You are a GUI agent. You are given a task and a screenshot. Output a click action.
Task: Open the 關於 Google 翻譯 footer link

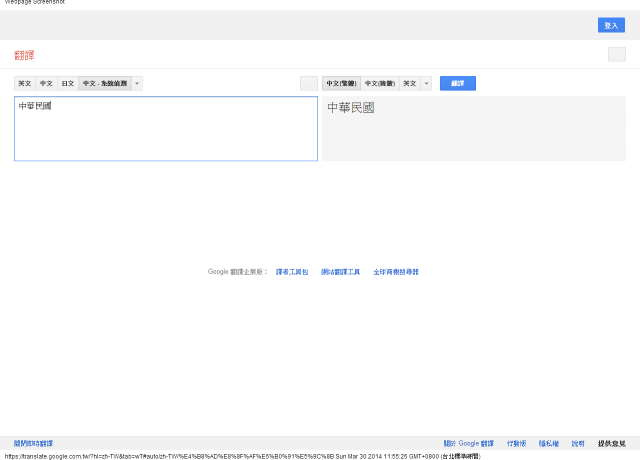click(x=469, y=443)
